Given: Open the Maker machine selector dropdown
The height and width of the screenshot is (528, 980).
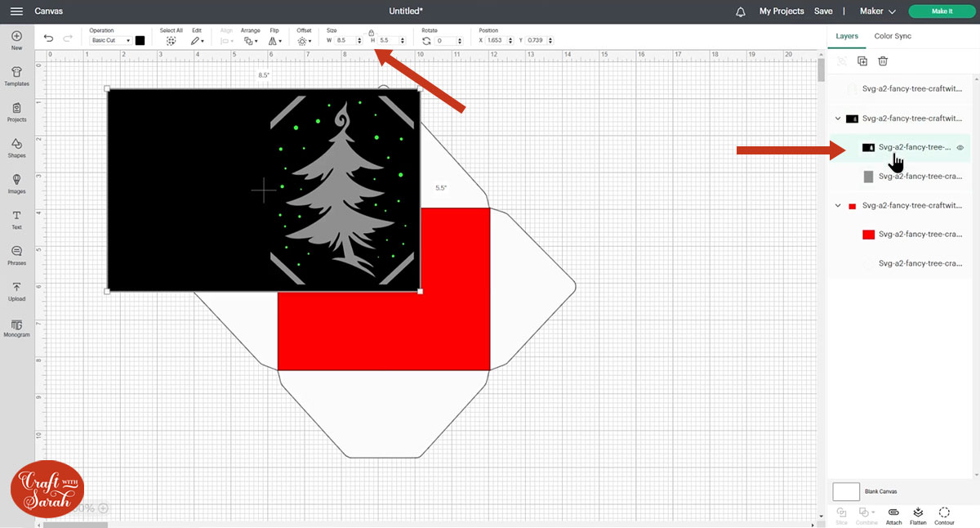Looking at the screenshot, I should (877, 11).
